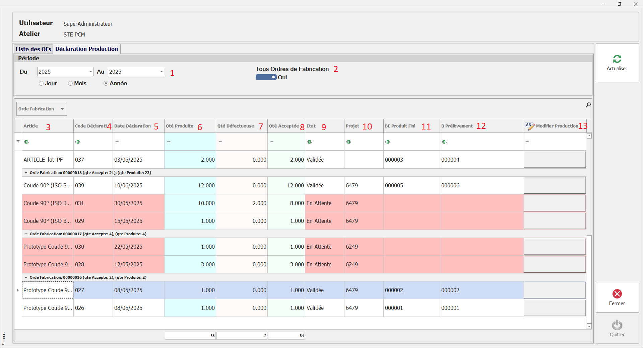The image size is (644, 348).
Task: Click modify button for declaration 037 row
Action: pos(555,160)
